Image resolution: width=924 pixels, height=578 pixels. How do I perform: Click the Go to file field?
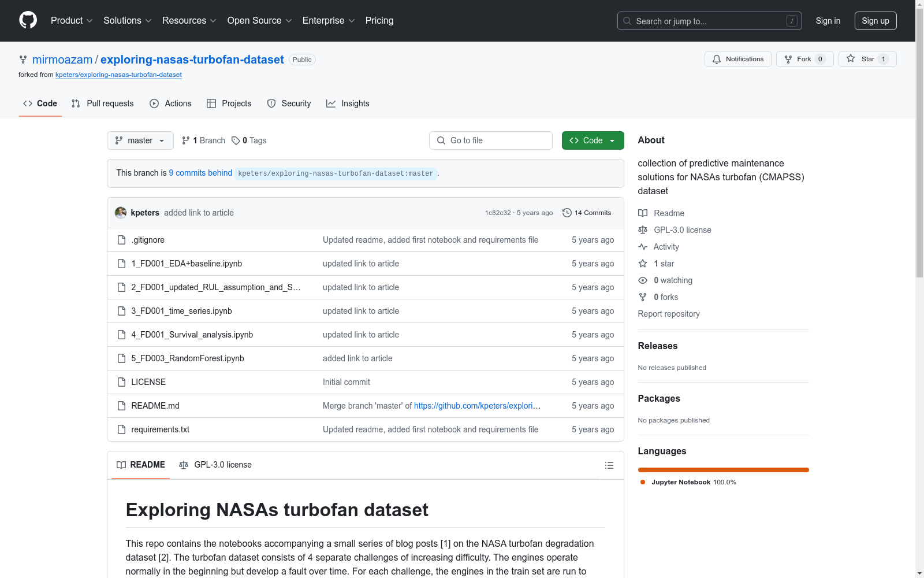click(x=491, y=140)
